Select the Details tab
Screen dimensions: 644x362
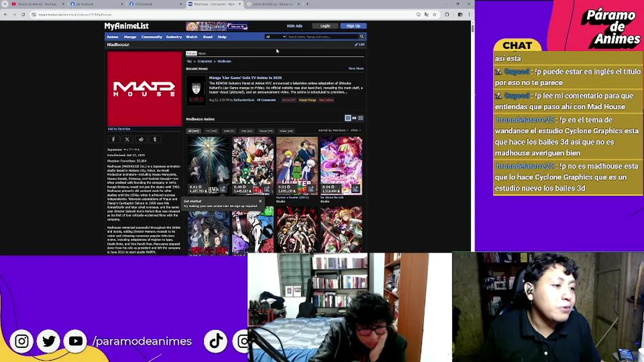click(x=191, y=53)
